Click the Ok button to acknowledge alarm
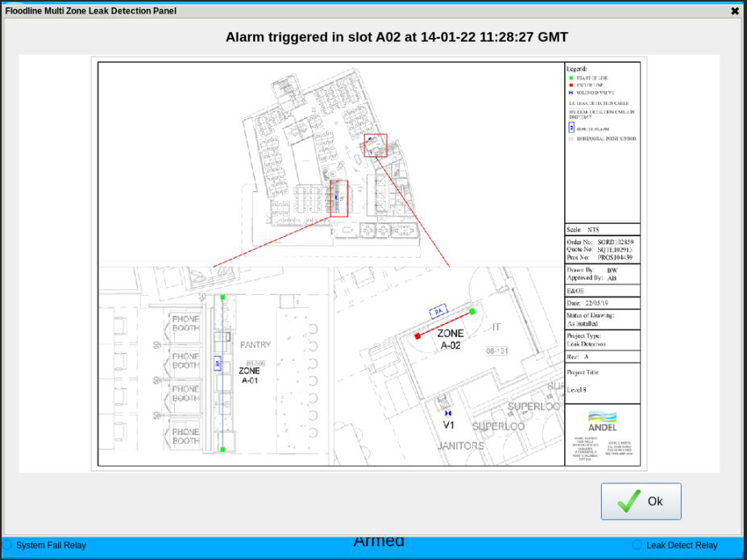747x560 pixels. pyautogui.click(x=641, y=501)
